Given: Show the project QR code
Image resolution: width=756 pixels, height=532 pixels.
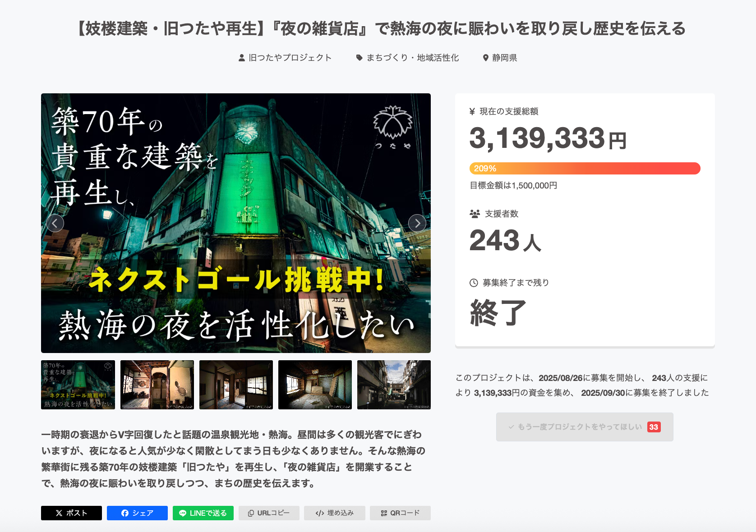Looking at the screenshot, I should pyautogui.click(x=400, y=513).
